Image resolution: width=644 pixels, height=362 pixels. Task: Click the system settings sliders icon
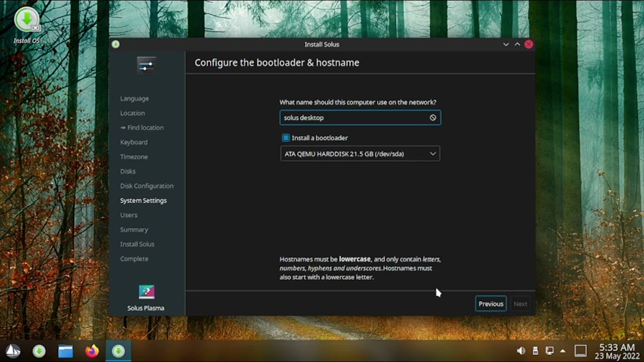146,65
